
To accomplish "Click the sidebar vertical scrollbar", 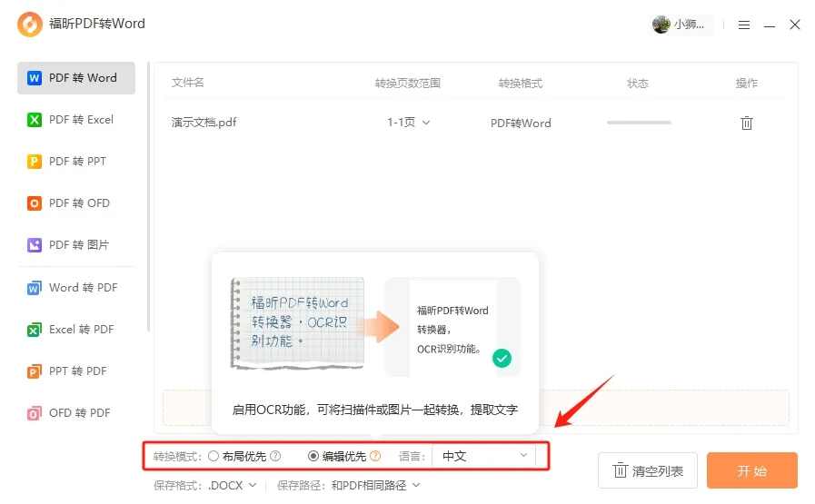I will click(148, 196).
